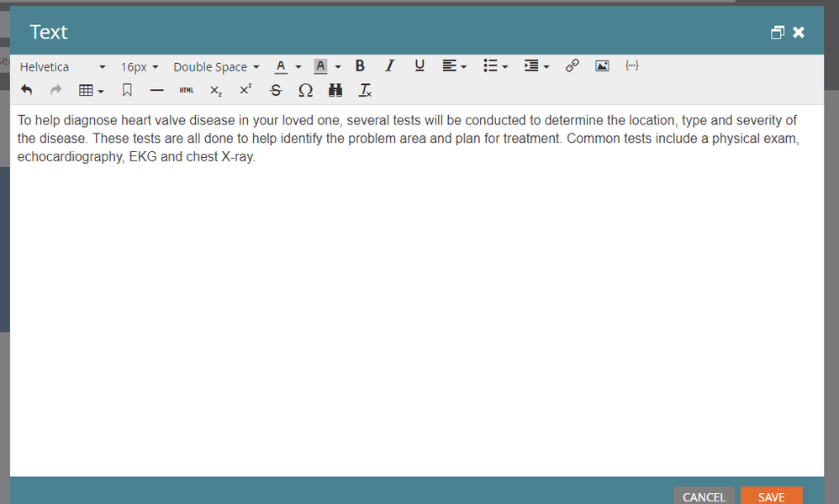The width and height of the screenshot is (839, 504).
Task: Save the text changes
Action: coord(771,496)
